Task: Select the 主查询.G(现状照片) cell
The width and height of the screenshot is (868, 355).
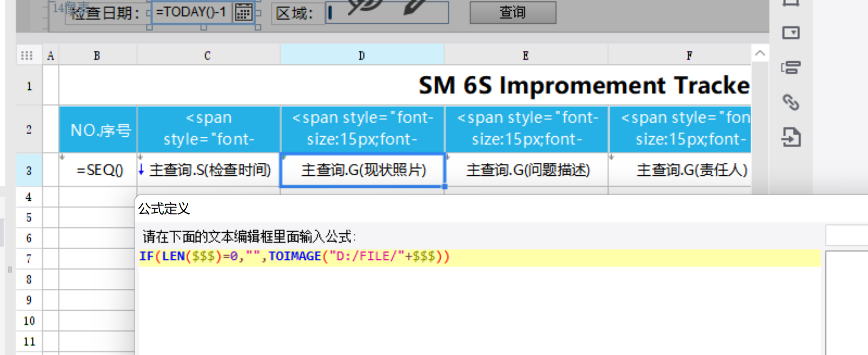Action: coord(362,170)
